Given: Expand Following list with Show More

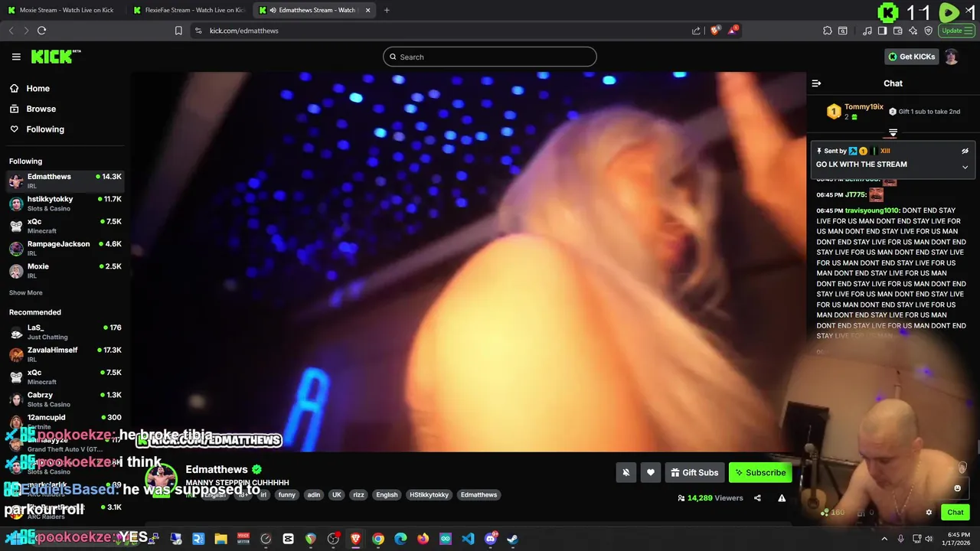Looking at the screenshot, I should (x=25, y=292).
